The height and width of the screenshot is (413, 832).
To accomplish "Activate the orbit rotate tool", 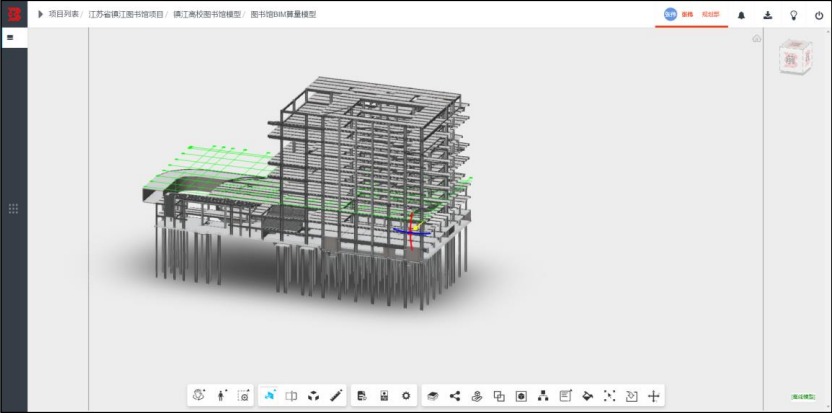I will coord(199,395).
